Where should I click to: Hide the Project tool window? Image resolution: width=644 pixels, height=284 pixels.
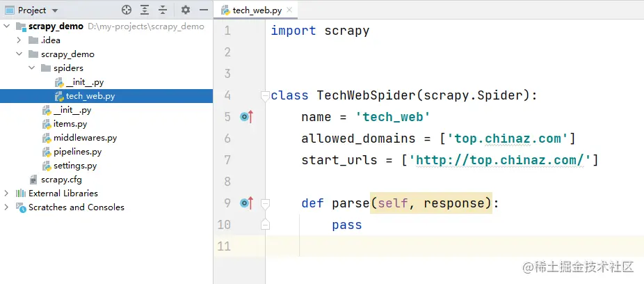204,10
